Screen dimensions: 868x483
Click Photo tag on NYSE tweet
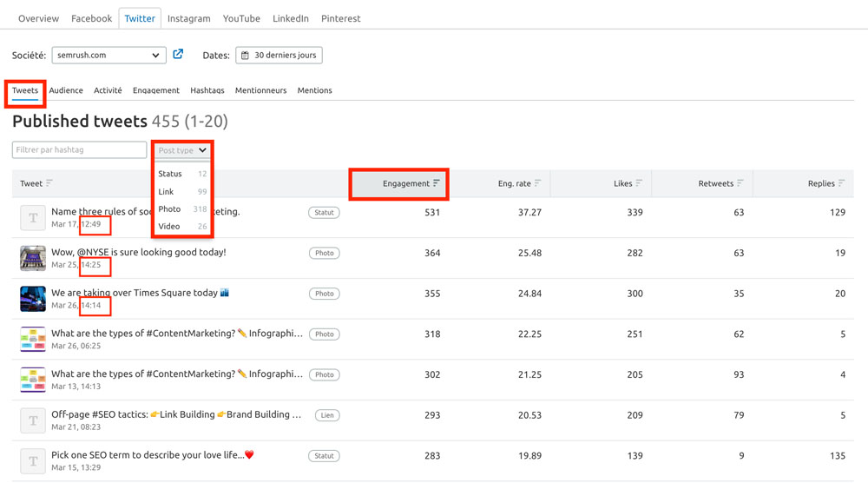[x=325, y=253]
